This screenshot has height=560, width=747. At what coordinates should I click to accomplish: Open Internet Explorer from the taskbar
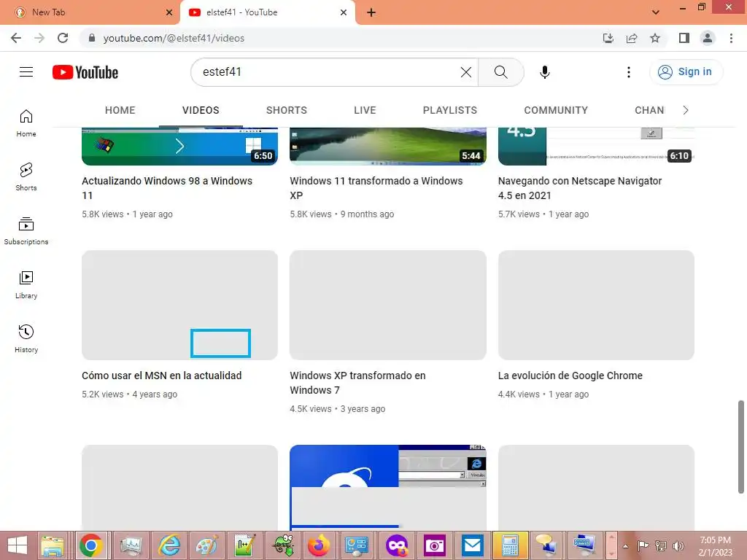(x=169, y=545)
